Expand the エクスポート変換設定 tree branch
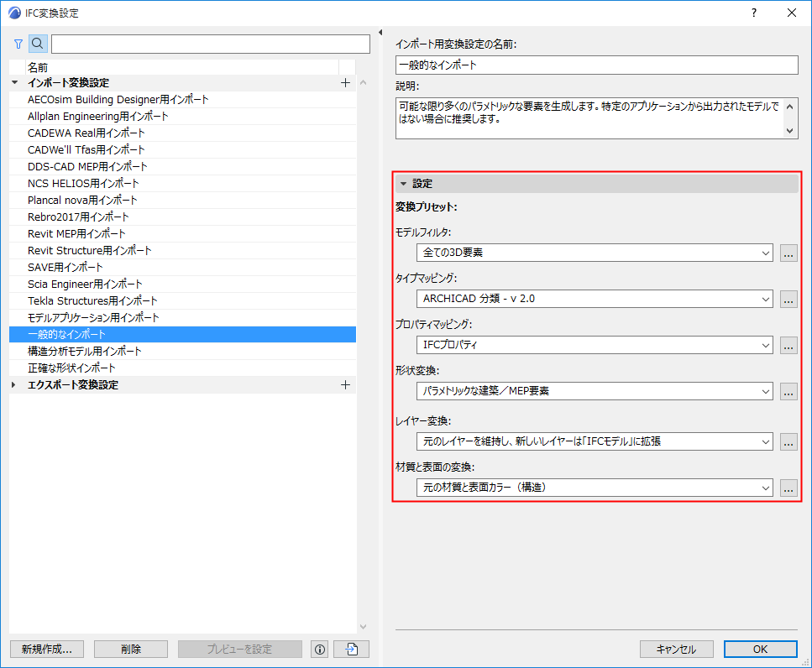The image size is (812, 668). tap(13, 384)
